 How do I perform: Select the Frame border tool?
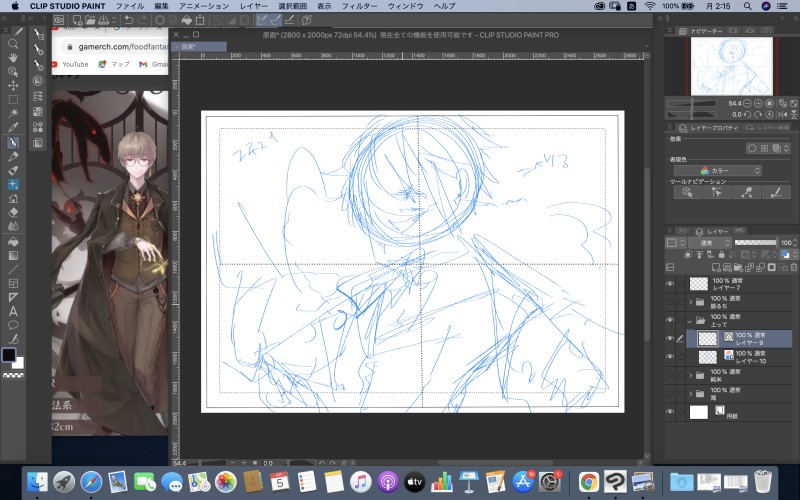(13, 283)
